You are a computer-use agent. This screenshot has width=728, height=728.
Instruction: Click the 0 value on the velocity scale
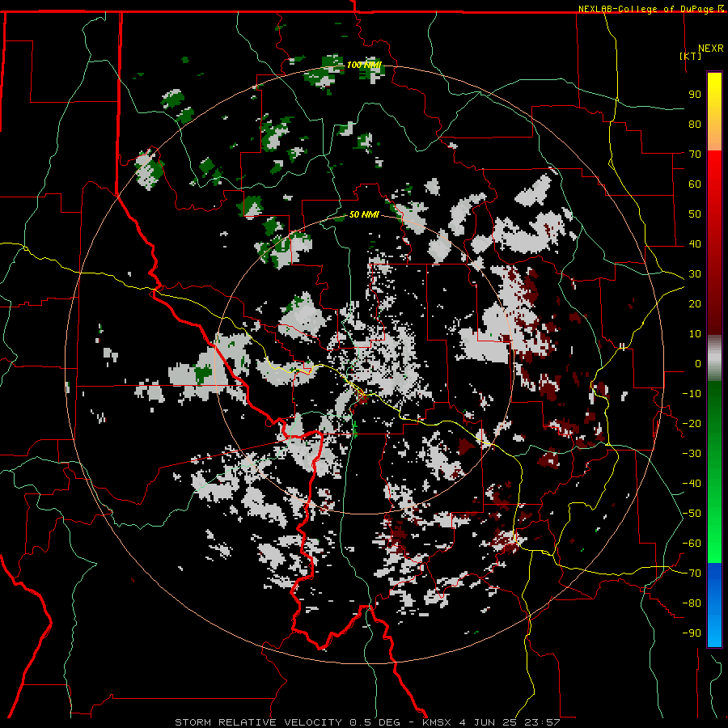click(x=698, y=364)
